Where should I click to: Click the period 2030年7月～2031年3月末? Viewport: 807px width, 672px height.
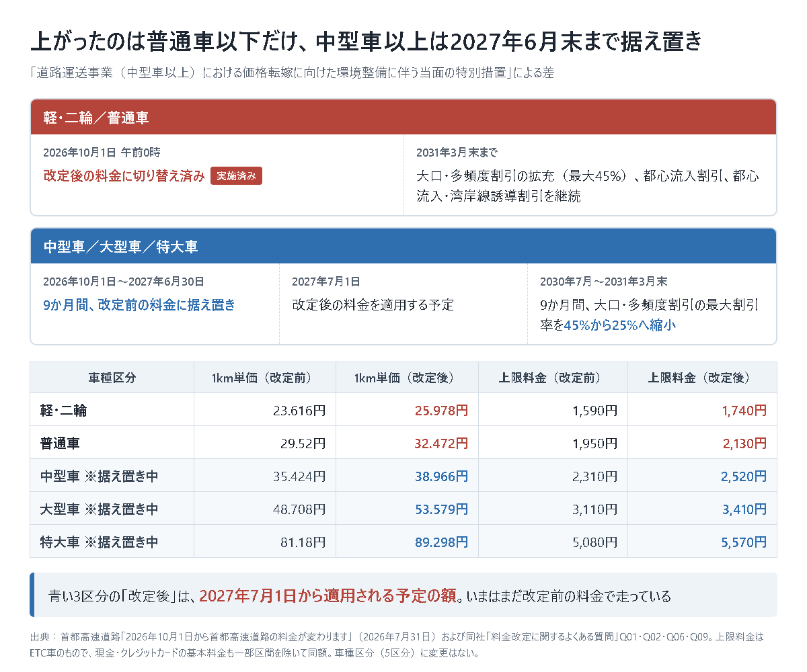[604, 282]
